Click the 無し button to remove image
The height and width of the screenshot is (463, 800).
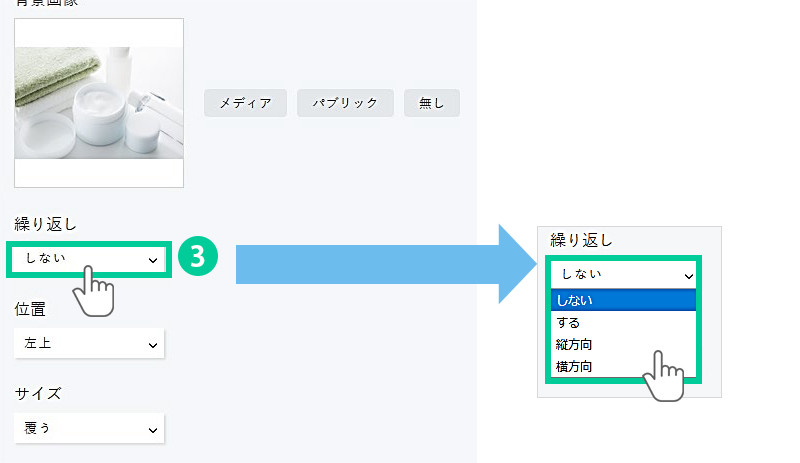click(431, 102)
